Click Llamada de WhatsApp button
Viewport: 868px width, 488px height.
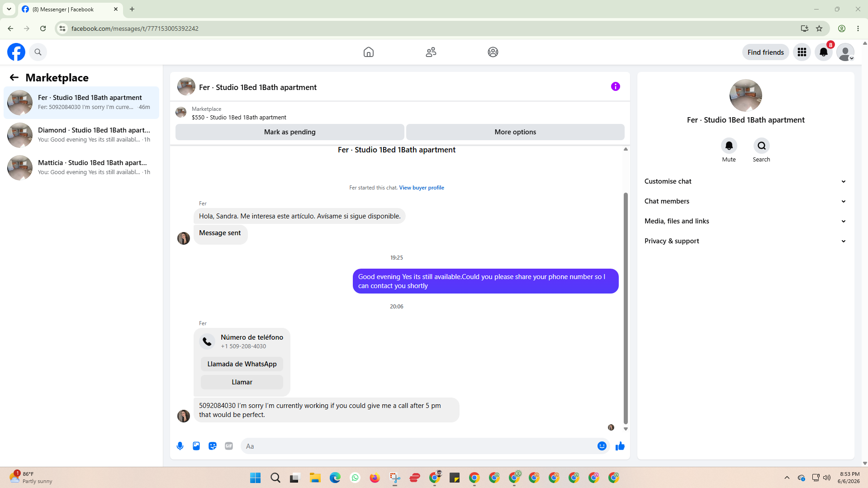pyautogui.click(x=242, y=364)
